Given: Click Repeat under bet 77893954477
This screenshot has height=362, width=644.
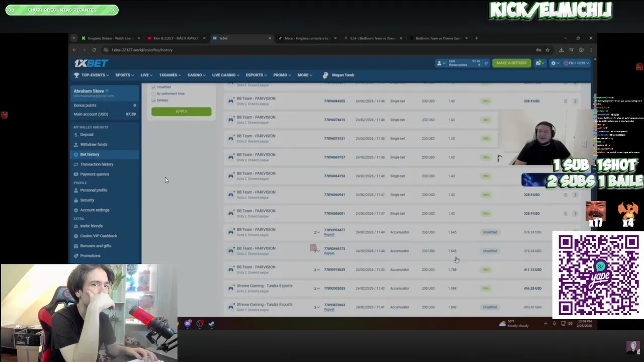Looking at the screenshot, I should pyautogui.click(x=329, y=235).
